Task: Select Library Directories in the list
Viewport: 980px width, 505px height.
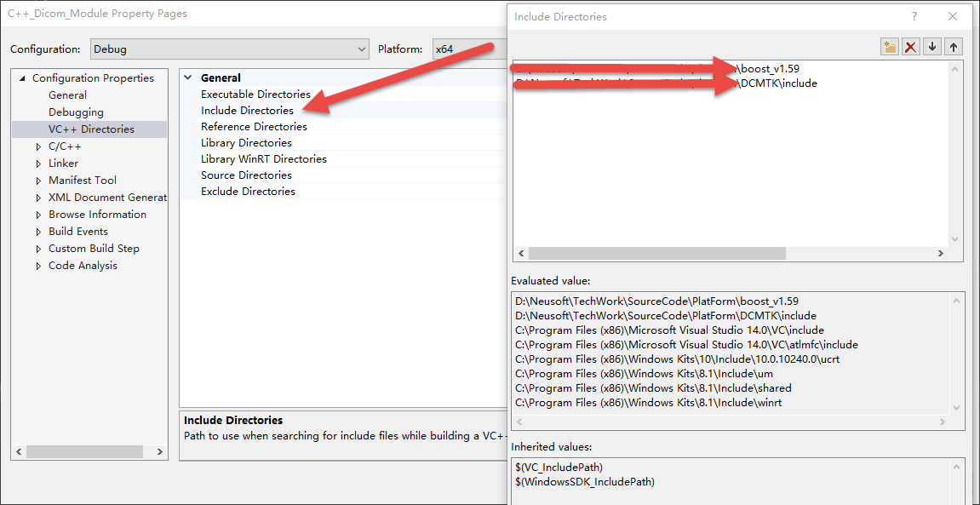Action: [x=246, y=142]
